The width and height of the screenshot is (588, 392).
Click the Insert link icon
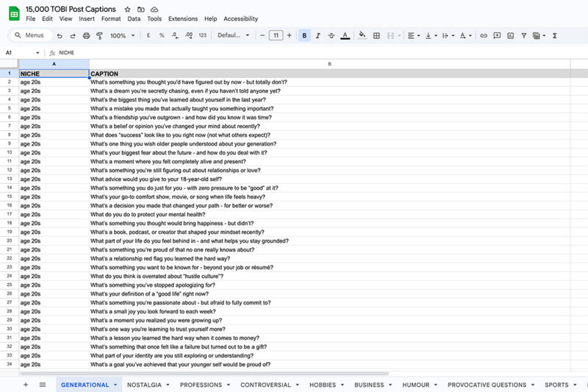coord(483,35)
